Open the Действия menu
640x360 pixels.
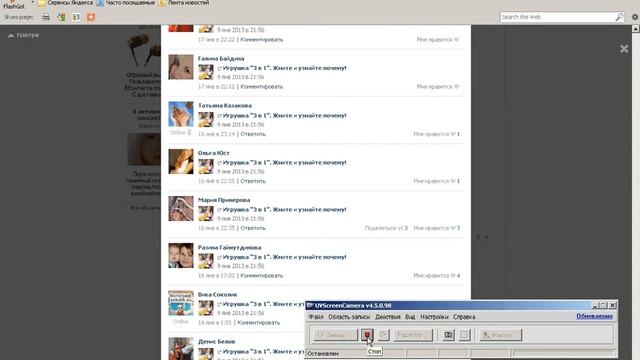pos(388,317)
